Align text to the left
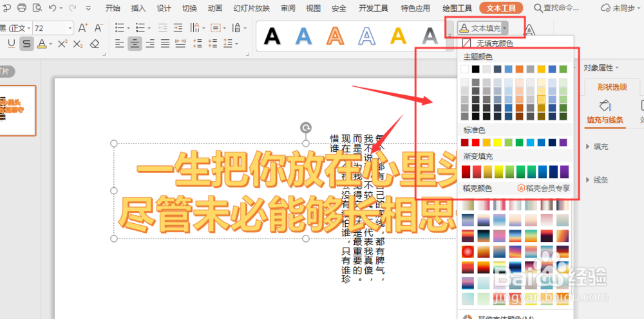This screenshot has width=644, height=319. click(120, 44)
